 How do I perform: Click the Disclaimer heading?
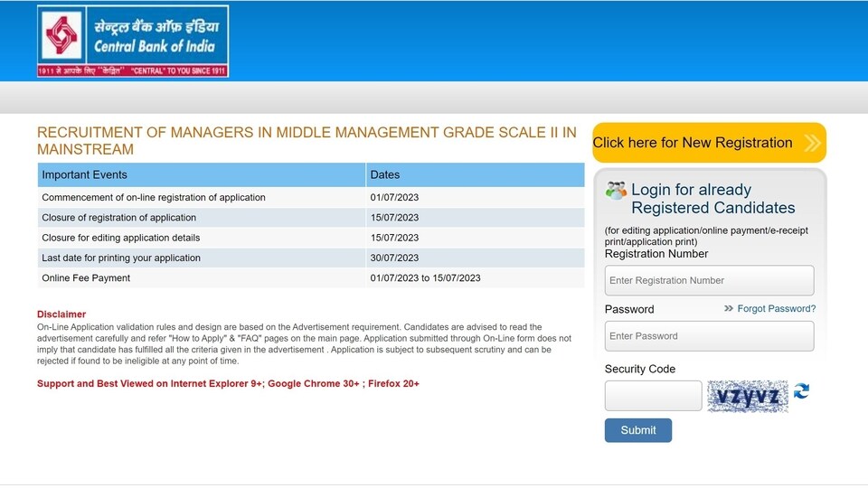click(61, 314)
